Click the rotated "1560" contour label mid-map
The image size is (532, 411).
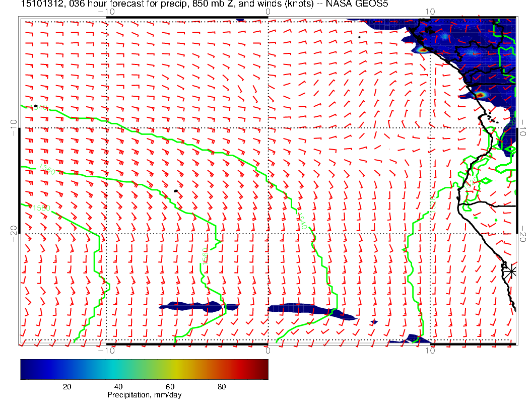point(205,256)
